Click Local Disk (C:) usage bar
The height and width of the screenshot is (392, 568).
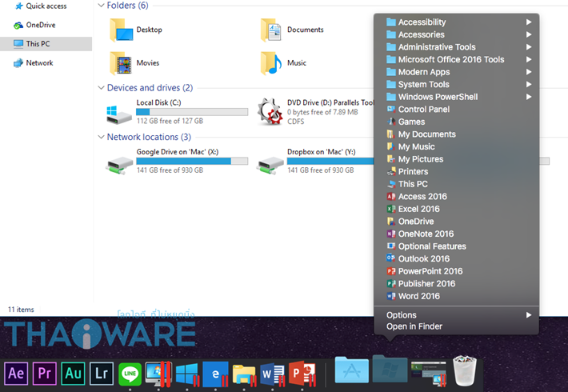(x=192, y=112)
